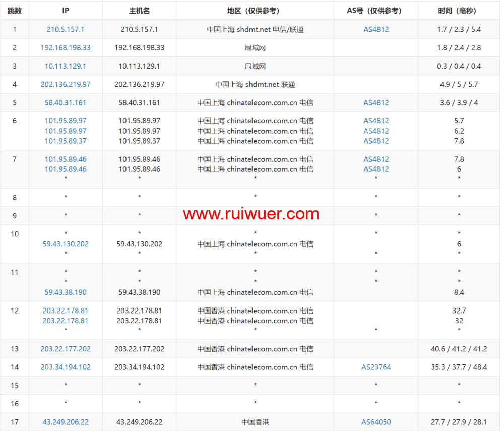The height and width of the screenshot is (433, 504).
Task: Click the AS64050 link in last row
Action: pos(376,422)
